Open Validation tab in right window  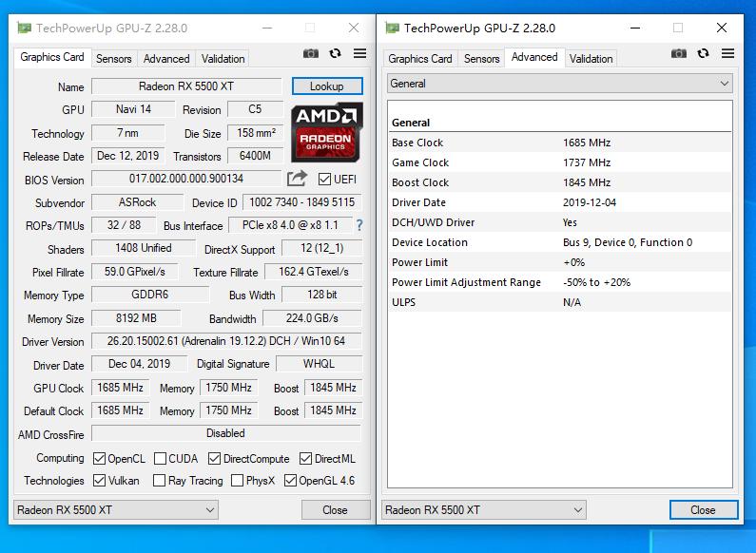[x=591, y=58]
